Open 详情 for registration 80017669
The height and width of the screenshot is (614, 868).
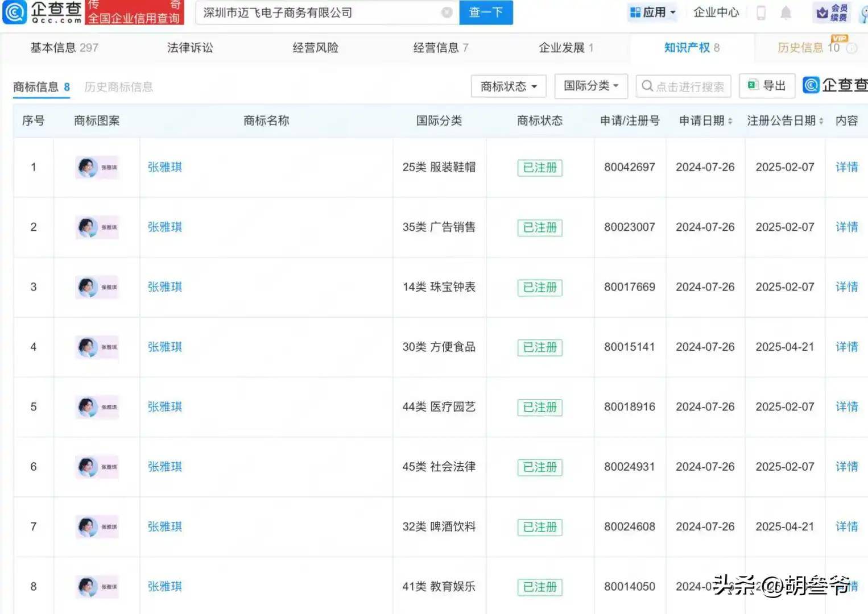click(x=846, y=287)
